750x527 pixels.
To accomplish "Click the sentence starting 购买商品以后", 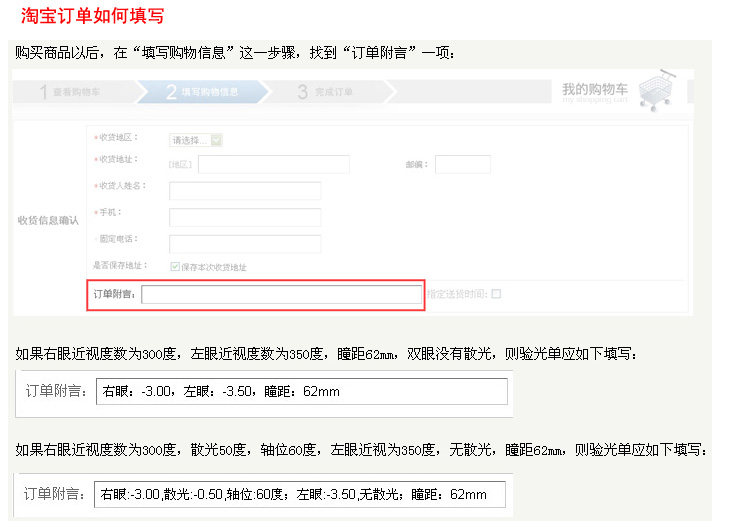I will (235, 53).
